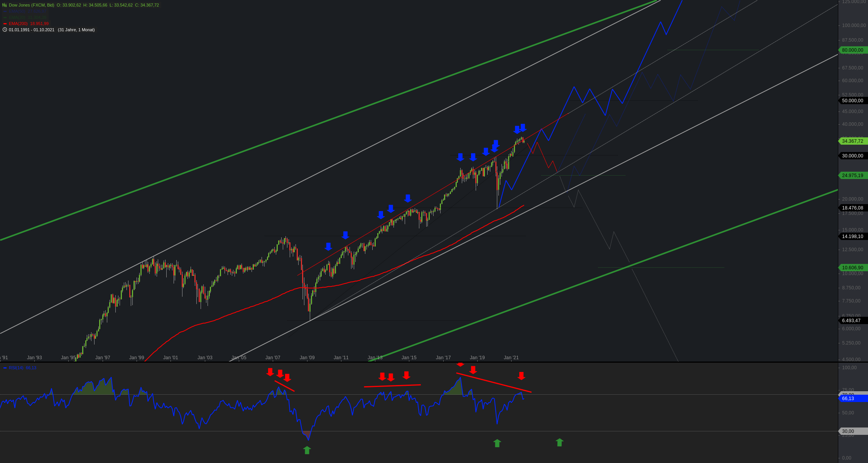This screenshot has height=463, width=868.
Task: Click the Jan '21 time axis label
Action: tap(511, 358)
